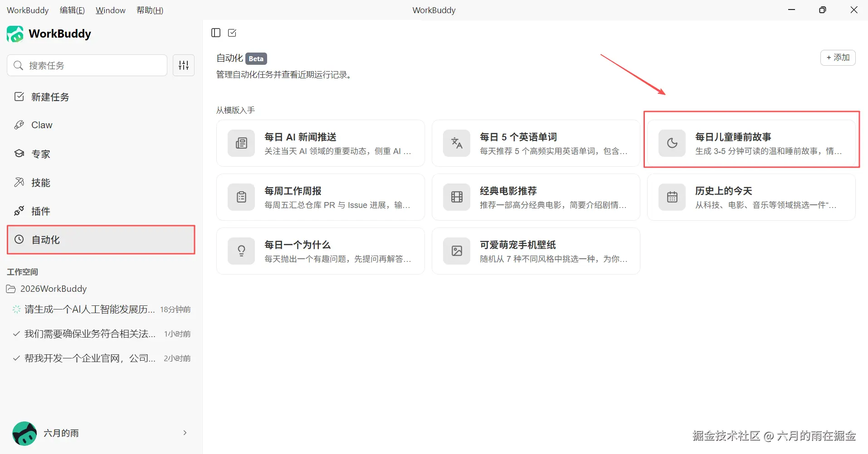Minimize the WorkBuddy window

point(792,10)
